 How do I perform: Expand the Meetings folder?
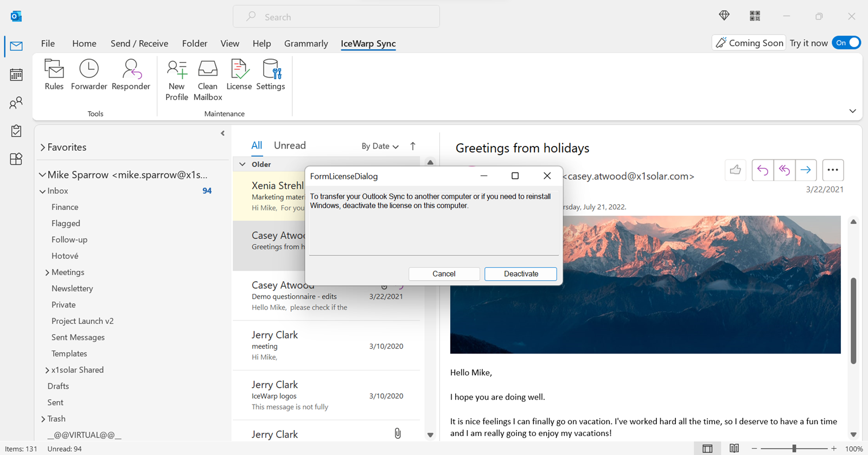pyautogui.click(x=47, y=272)
